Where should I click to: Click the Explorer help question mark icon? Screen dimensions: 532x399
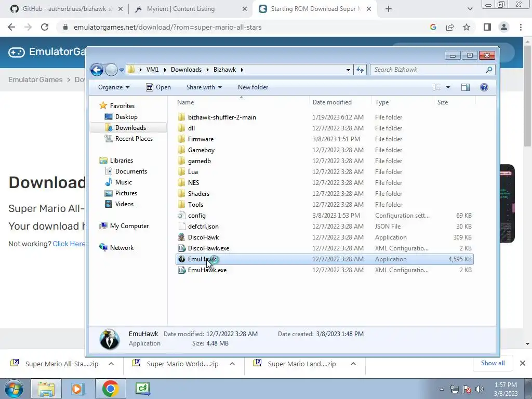pyautogui.click(x=484, y=87)
